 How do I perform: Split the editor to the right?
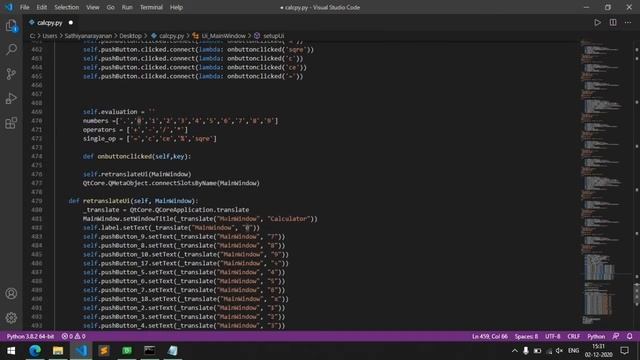click(613, 22)
